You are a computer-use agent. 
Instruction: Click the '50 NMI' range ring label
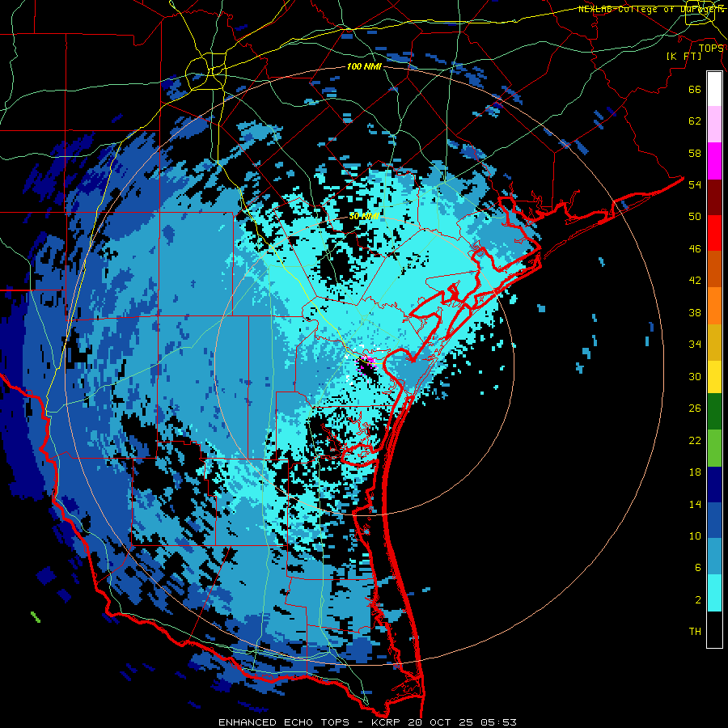pyautogui.click(x=364, y=216)
